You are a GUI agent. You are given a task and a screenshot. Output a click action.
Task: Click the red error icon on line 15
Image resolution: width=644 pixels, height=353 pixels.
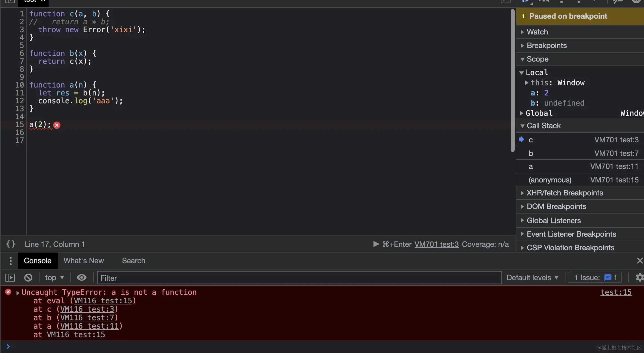click(57, 125)
